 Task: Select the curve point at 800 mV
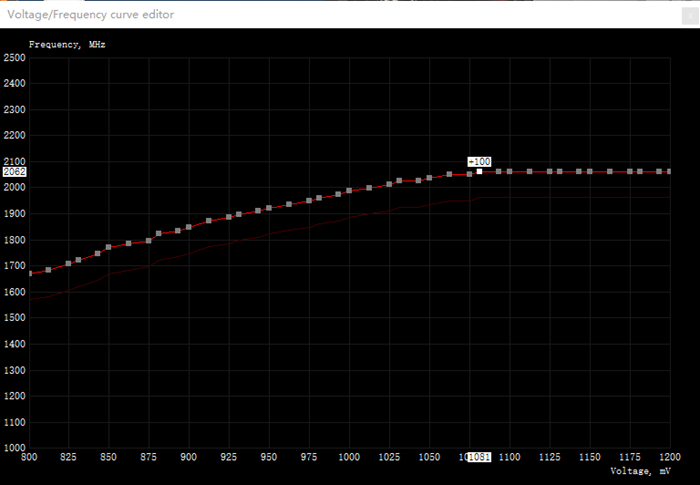point(30,273)
